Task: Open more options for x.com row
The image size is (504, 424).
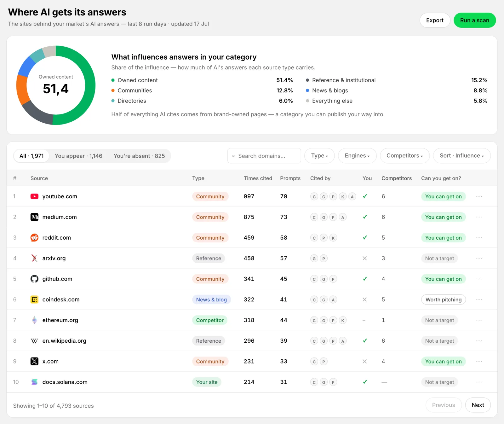Action: 479,361
